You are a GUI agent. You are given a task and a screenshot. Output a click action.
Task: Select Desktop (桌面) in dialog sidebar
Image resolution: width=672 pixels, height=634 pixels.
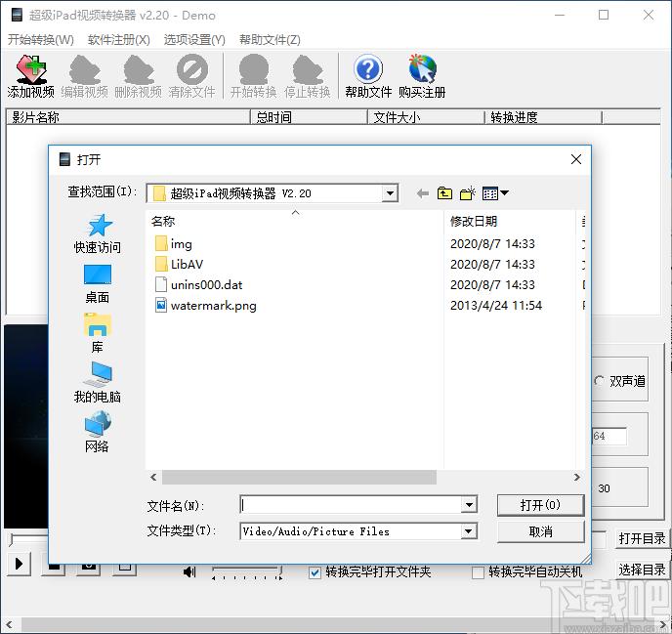click(98, 284)
